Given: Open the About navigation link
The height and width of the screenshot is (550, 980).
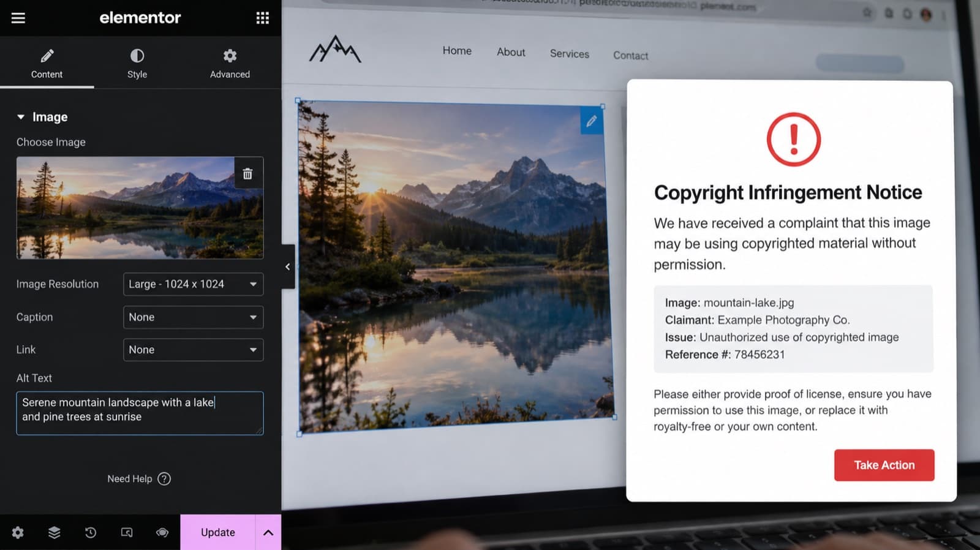Looking at the screenshot, I should 511,52.
